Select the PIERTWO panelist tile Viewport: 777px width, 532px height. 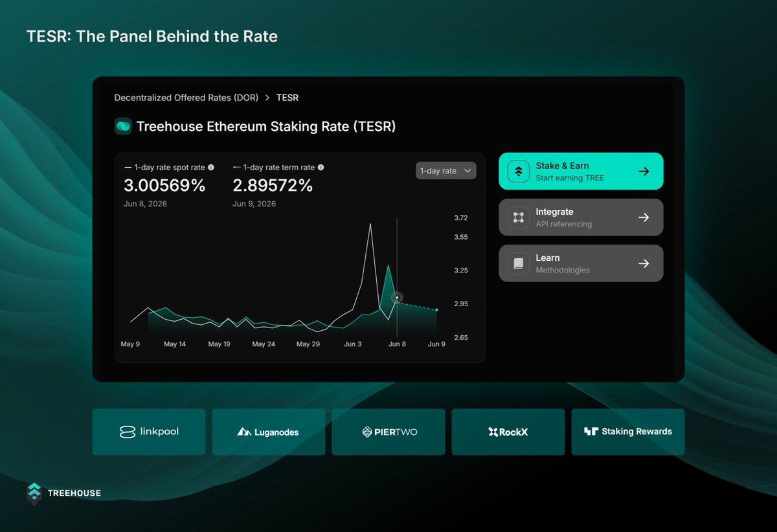click(x=388, y=432)
